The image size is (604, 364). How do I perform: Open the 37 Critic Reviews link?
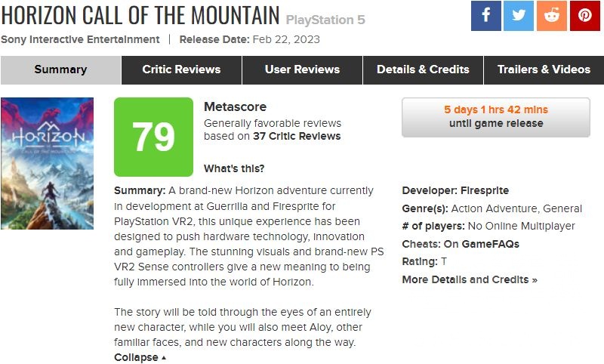tap(296, 137)
